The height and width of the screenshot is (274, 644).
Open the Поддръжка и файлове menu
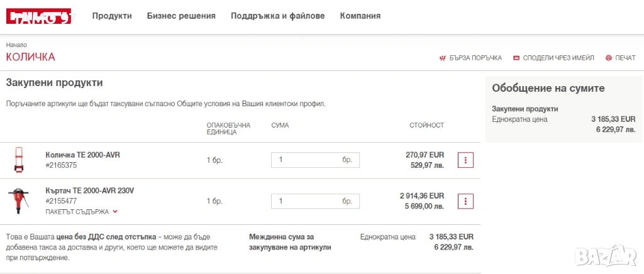[277, 16]
